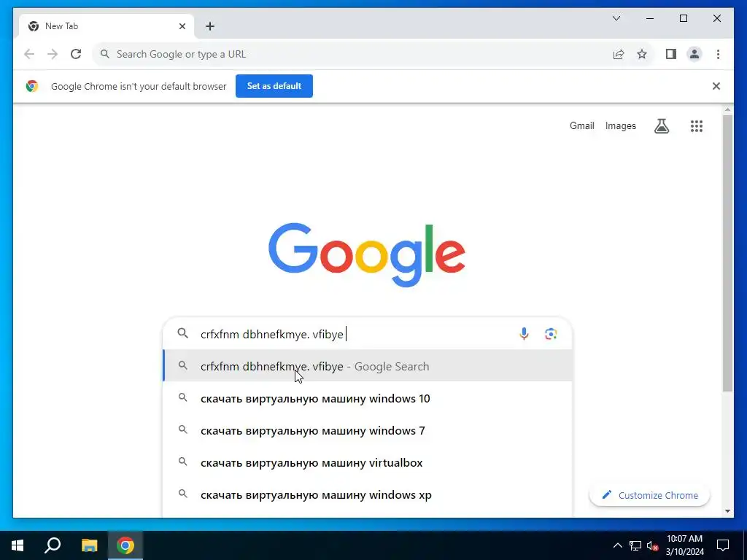Select suggestion ending 'windows 10'

(x=368, y=398)
